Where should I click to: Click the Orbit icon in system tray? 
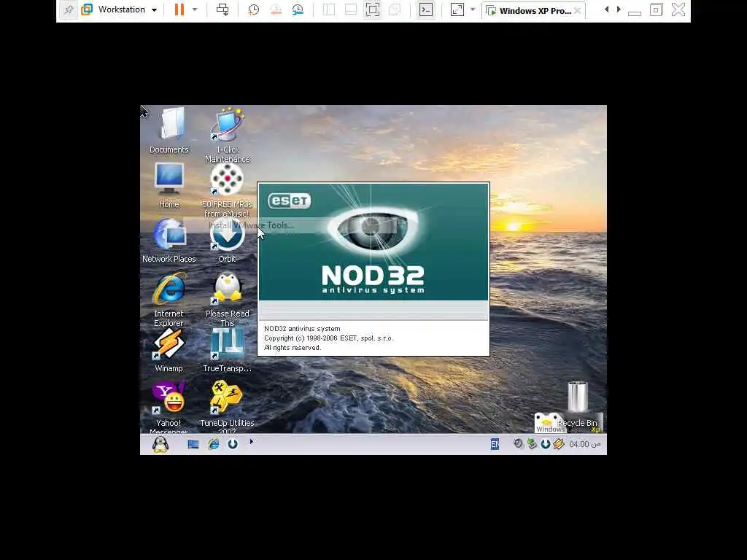[x=546, y=444]
